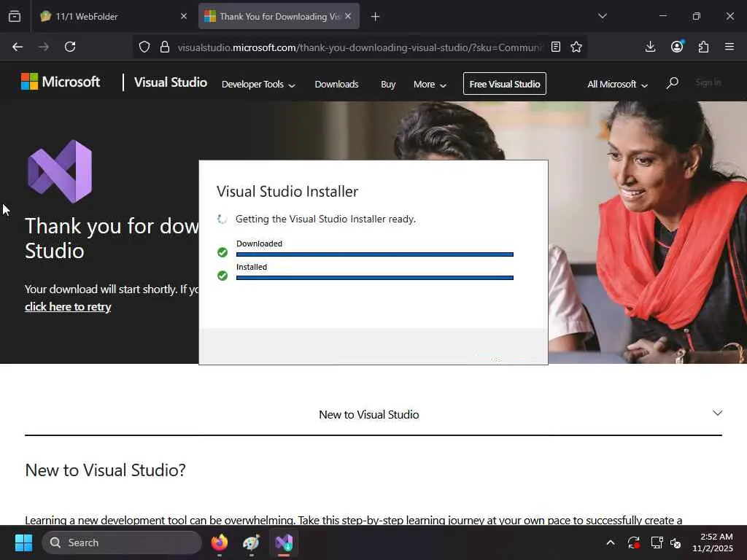This screenshot has height=560, width=747.
Task: Toggle reader view icon in address bar
Action: click(555, 47)
